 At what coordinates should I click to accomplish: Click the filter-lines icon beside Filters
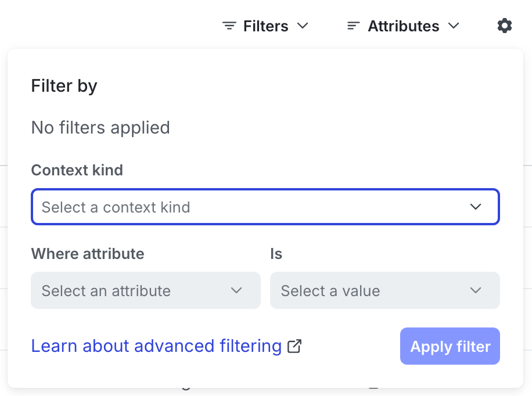click(229, 26)
